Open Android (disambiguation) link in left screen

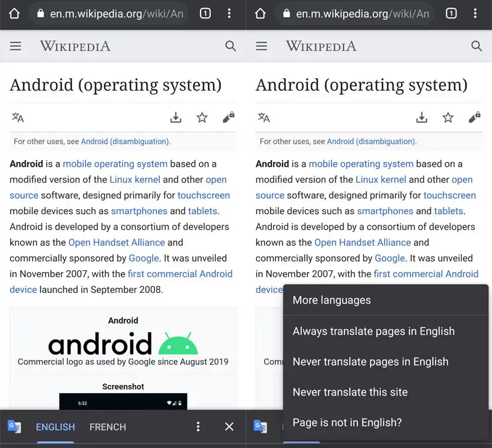click(125, 142)
